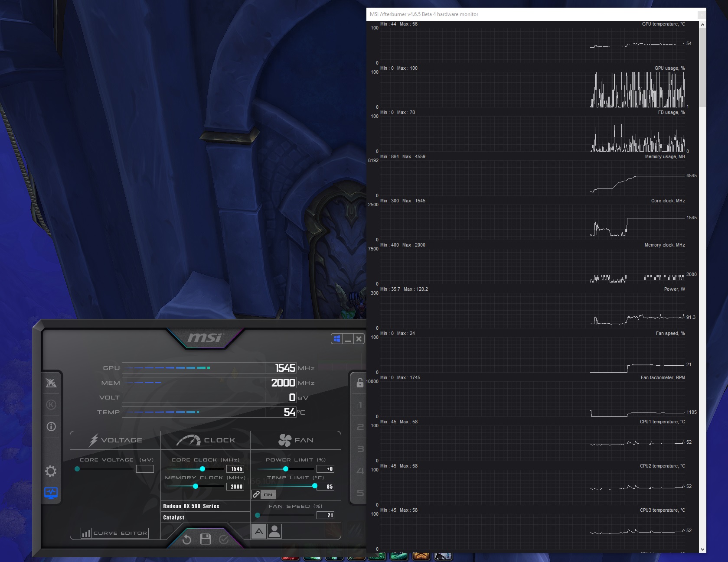728x562 pixels.
Task: Click the Memory clock graph
Action: (533, 266)
